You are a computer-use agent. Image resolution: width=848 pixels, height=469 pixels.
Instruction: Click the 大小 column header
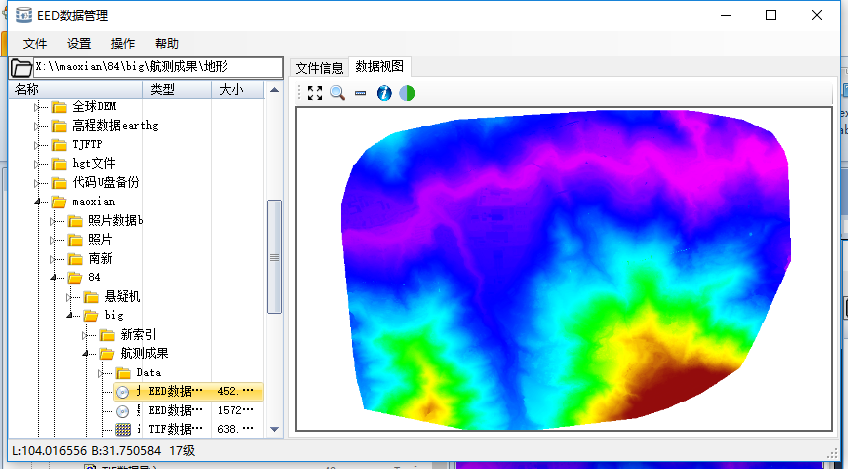[x=231, y=90]
